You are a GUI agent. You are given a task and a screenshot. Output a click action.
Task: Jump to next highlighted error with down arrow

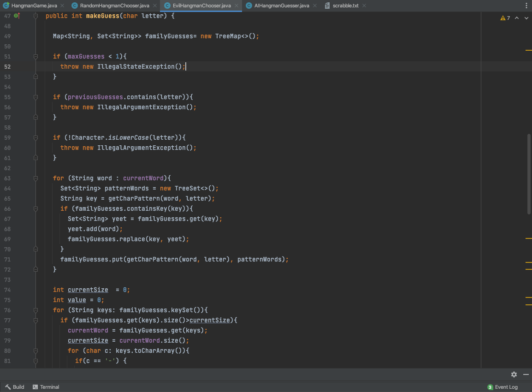click(x=526, y=18)
